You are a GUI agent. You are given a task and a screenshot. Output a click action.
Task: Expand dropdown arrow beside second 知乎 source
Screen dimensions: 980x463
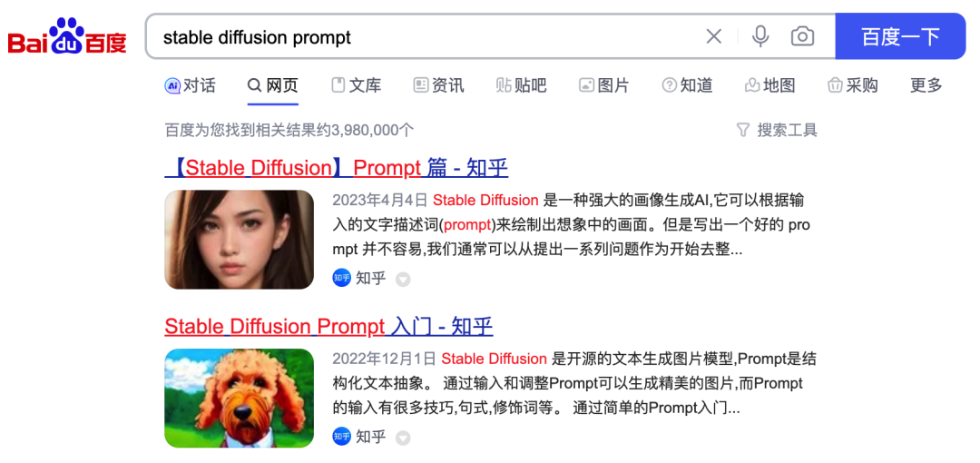click(403, 438)
